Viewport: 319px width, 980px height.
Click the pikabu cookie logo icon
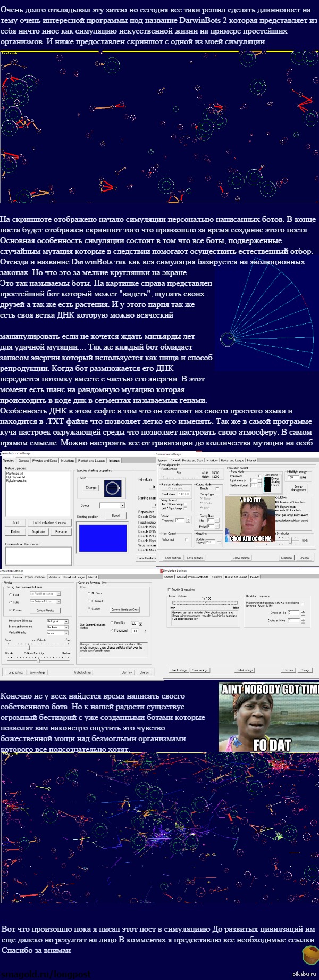(310, 955)
